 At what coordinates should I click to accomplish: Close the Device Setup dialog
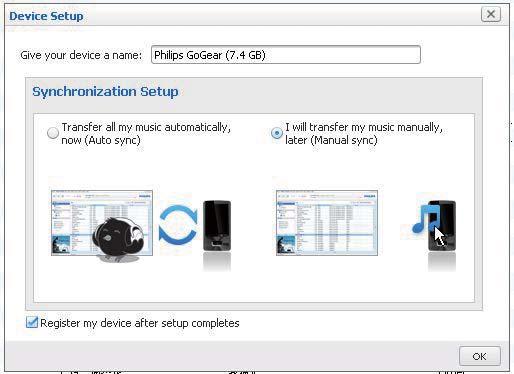pos(491,14)
